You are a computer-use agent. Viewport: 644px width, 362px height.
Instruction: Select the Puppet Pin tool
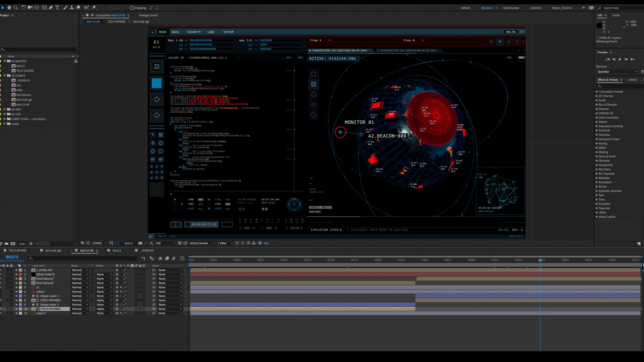coord(94,7)
